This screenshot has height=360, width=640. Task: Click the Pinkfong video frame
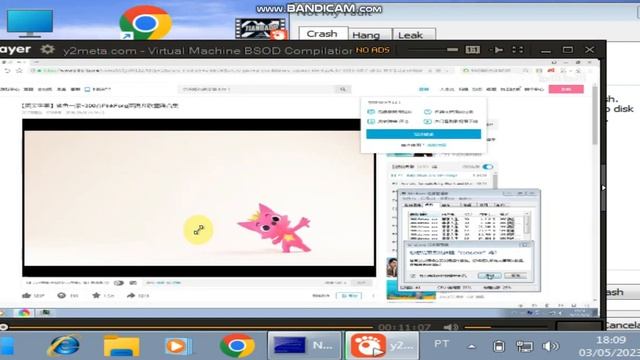click(x=199, y=198)
